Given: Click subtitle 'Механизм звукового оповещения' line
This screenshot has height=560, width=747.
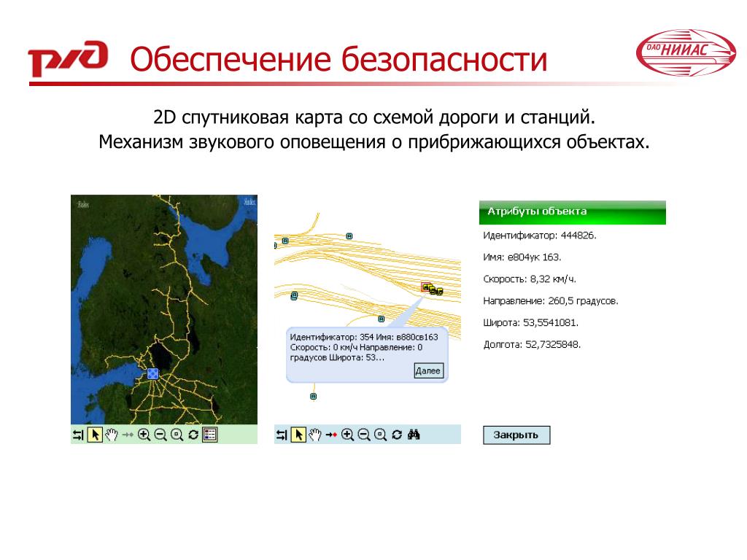Looking at the screenshot, I should pos(374,142).
